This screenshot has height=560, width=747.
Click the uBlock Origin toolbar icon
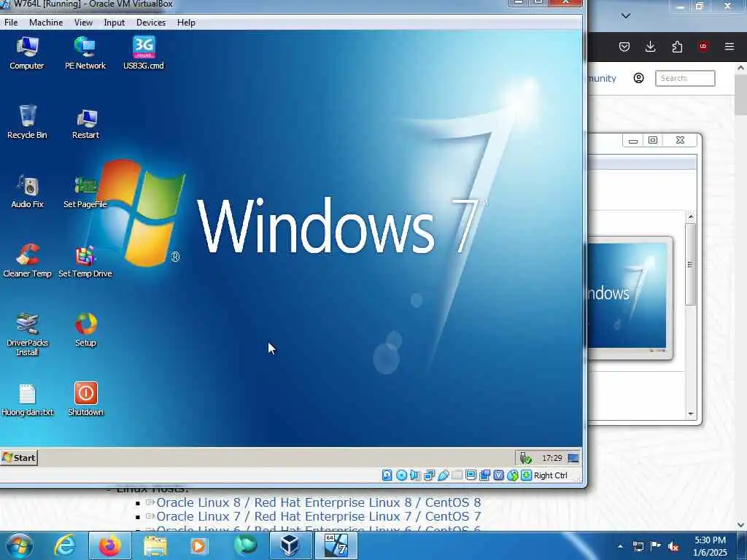click(703, 47)
